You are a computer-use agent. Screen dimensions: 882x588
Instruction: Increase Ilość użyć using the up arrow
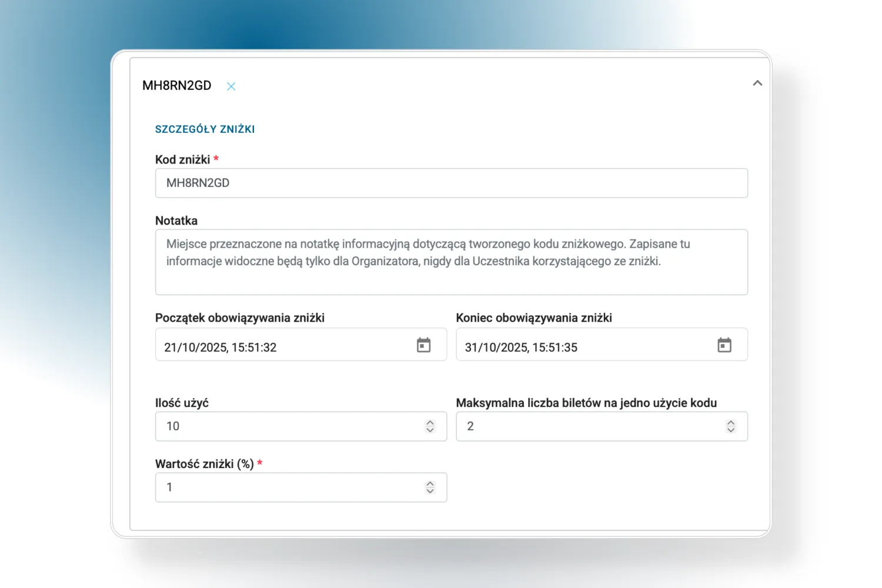coord(429,423)
